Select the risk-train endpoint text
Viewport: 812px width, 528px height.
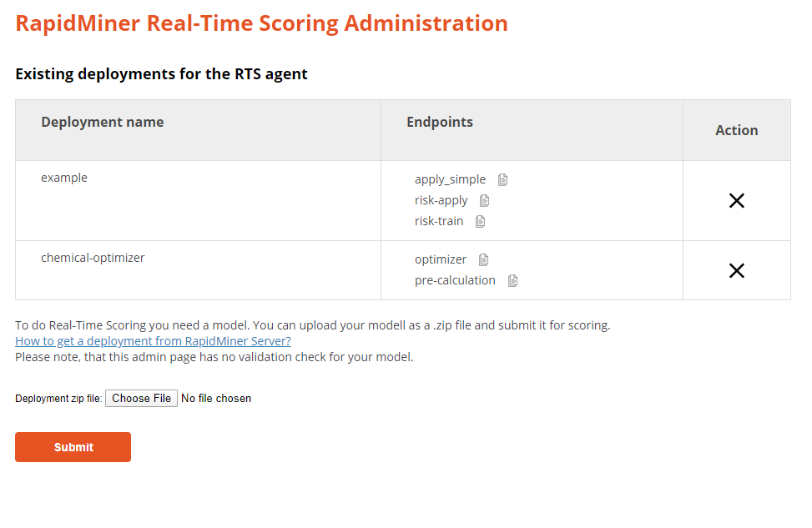tap(439, 221)
